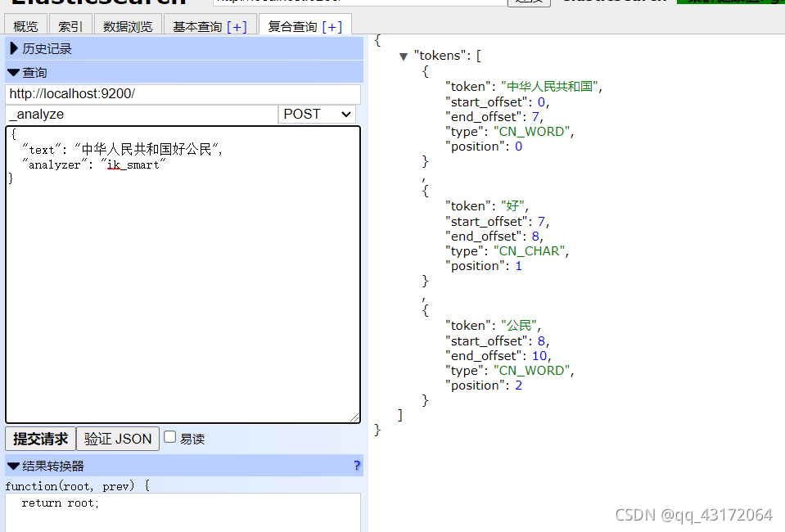Edit the _analyze path field

142,114
